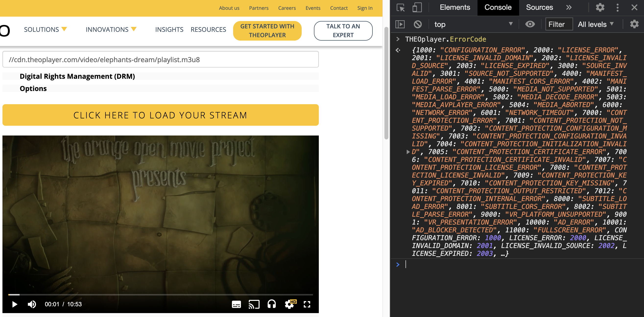
Task: Open the All levels log dropdown
Action: point(596,24)
